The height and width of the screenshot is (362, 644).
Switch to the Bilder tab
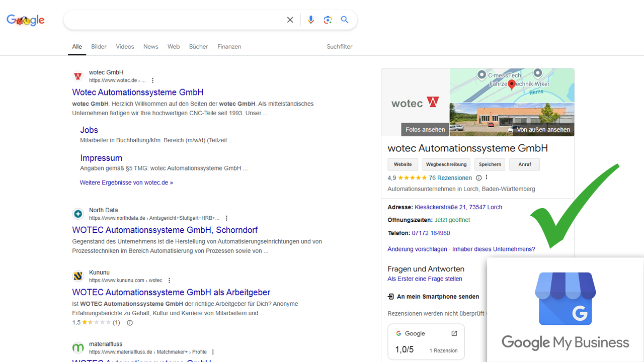coord(99,47)
